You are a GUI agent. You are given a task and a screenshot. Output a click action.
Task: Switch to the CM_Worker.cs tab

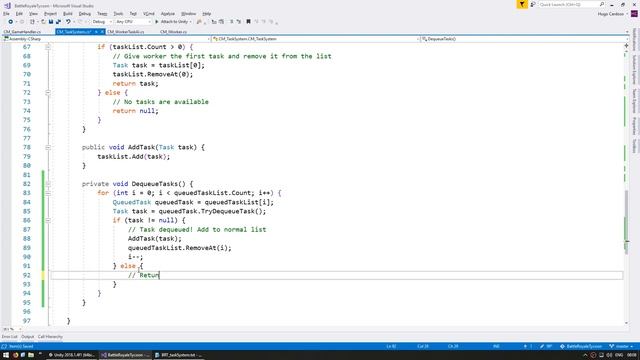[x=173, y=31]
